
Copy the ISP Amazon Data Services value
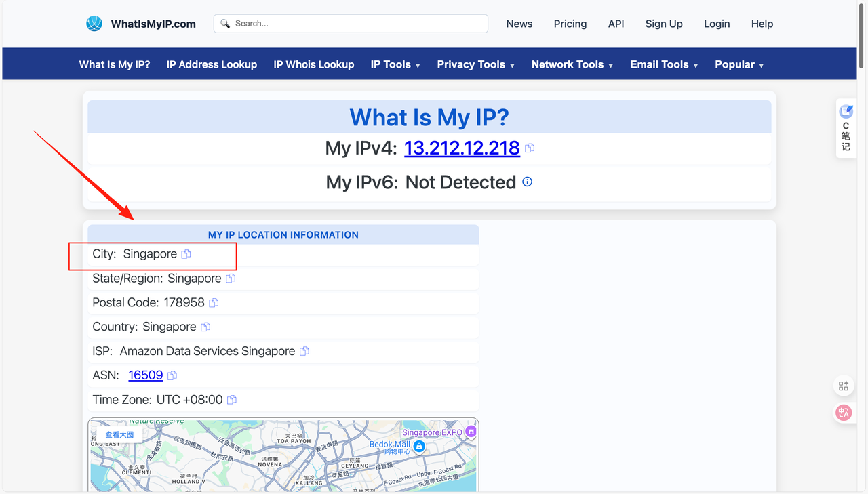click(x=304, y=351)
